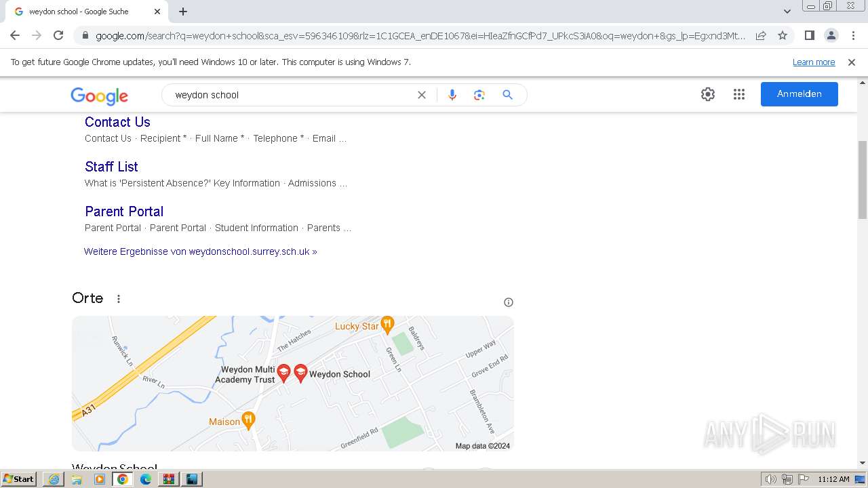Open the volume control in tray
This screenshot has width=868, height=488.
coord(771,479)
